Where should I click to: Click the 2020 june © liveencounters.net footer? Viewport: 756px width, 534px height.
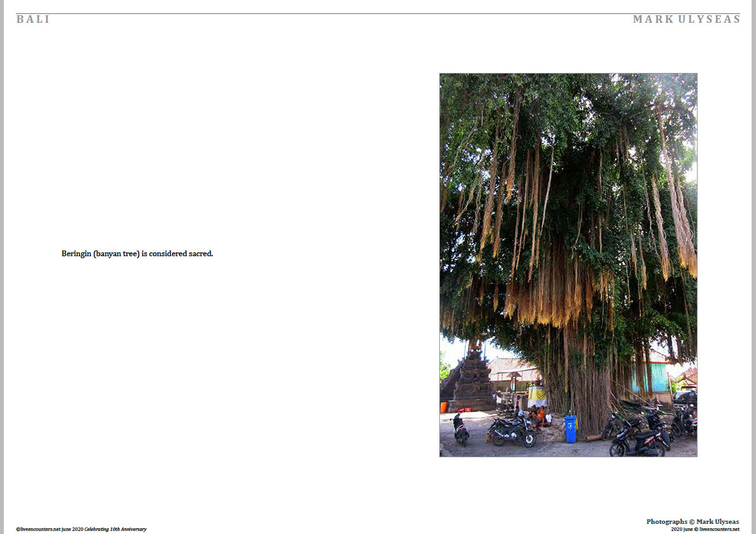705,529
